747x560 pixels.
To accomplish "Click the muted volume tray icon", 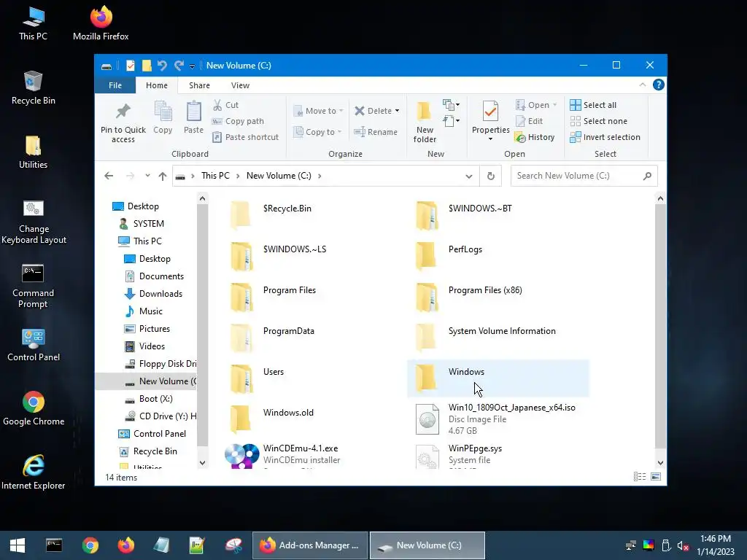I will point(683,545).
